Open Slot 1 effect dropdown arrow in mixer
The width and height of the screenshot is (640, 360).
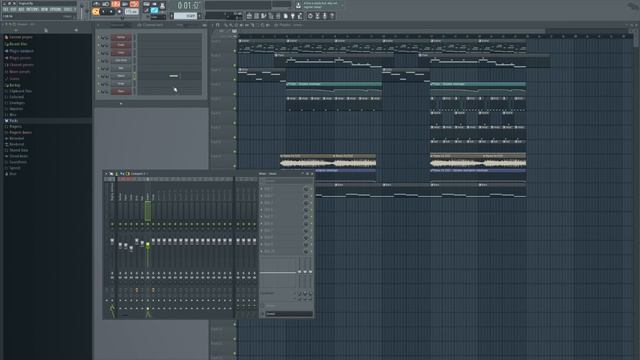262,189
